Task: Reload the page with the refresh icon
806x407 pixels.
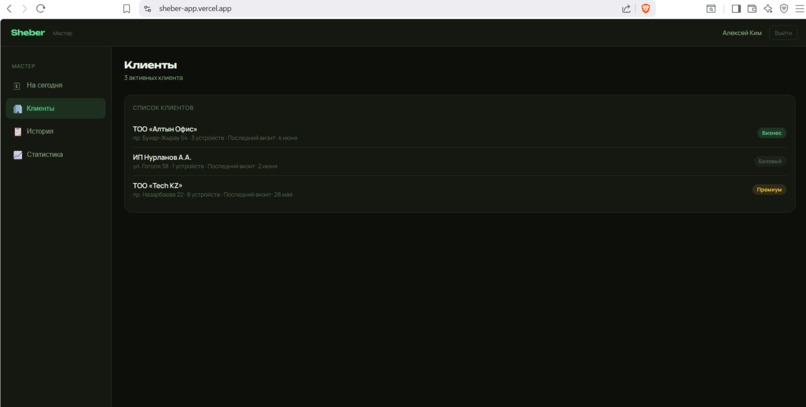Action: [x=41, y=8]
